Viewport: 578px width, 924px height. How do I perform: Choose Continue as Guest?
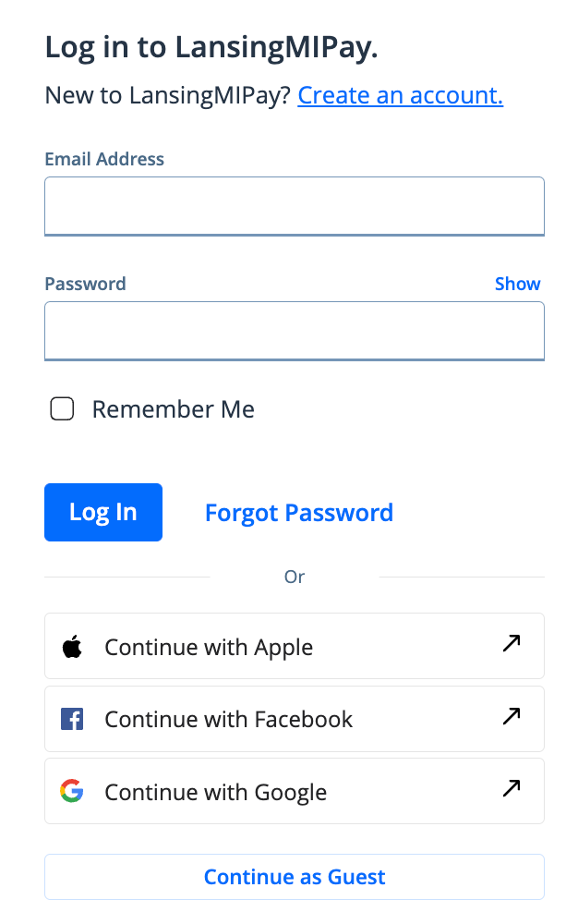tap(295, 877)
